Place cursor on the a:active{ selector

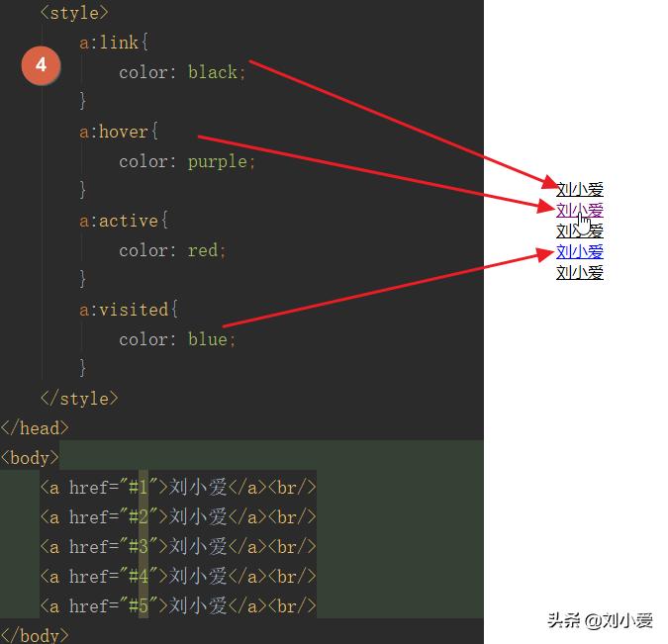[x=124, y=221]
